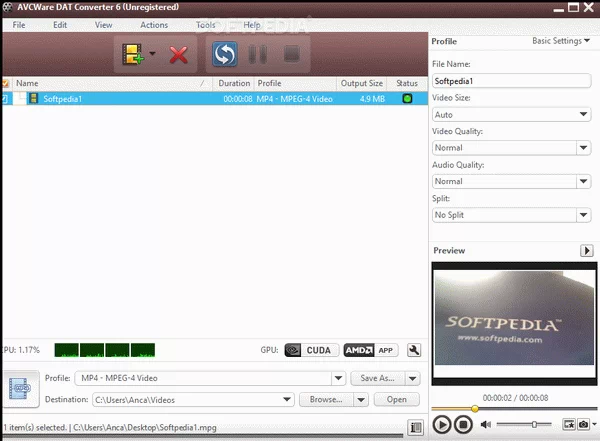Open the Profile MP4 combo box
This screenshot has height=441, width=600.
210,378
